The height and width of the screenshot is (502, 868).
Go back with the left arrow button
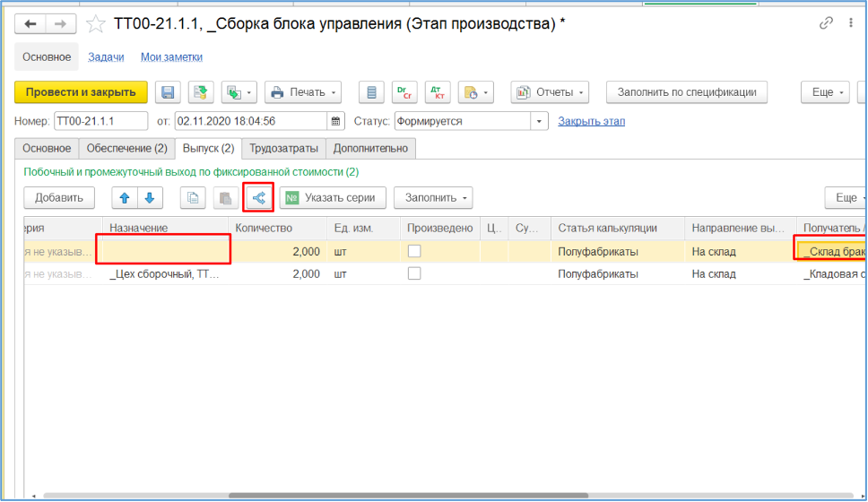(x=30, y=24)
